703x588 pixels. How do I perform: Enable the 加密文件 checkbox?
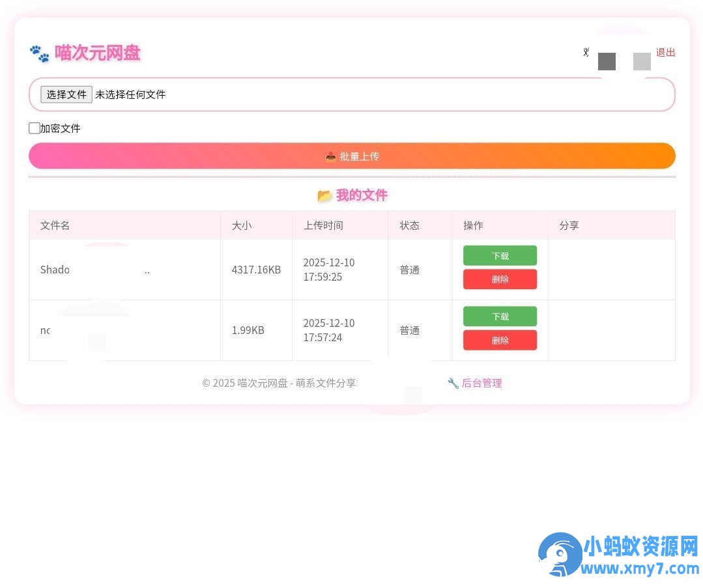34,128
